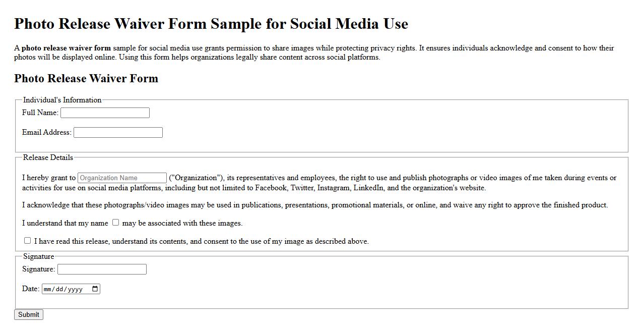This screenshot has width=644, height=328.
Task: Click the Signature section label
Action: click(x=38, y=256)
